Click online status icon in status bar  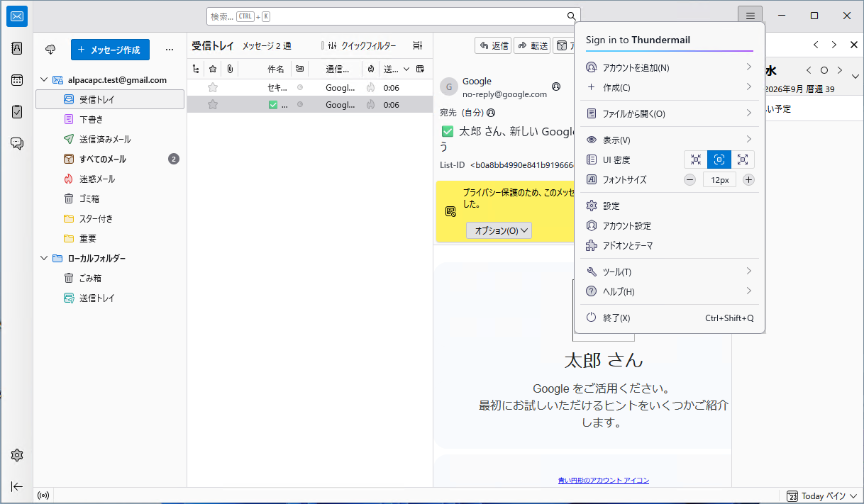pyautogui.click(x=43, y=495)
